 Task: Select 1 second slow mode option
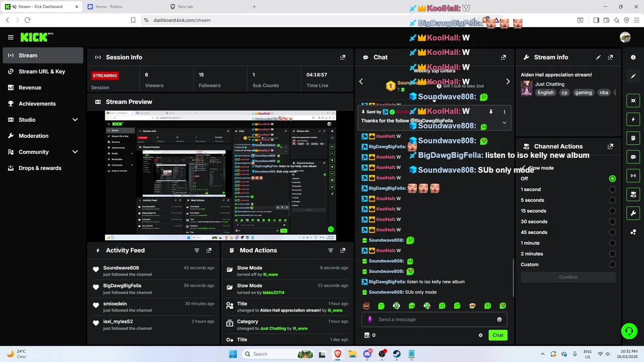point(612,190)
